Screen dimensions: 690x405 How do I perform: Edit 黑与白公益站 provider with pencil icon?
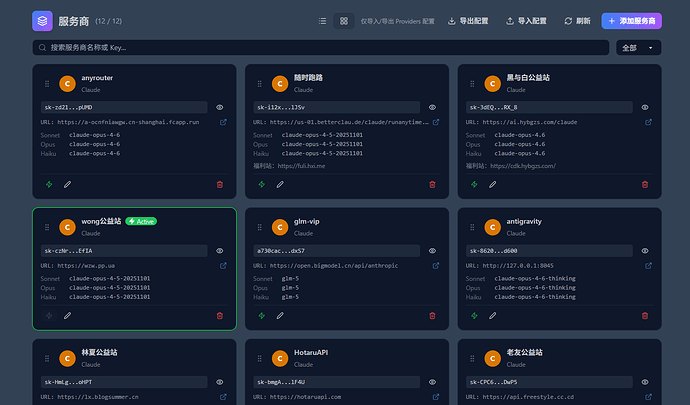(x=492, y=184)
